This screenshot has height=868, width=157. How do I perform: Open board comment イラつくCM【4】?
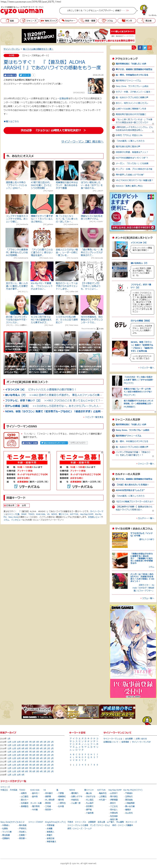[x=15, y=390]
